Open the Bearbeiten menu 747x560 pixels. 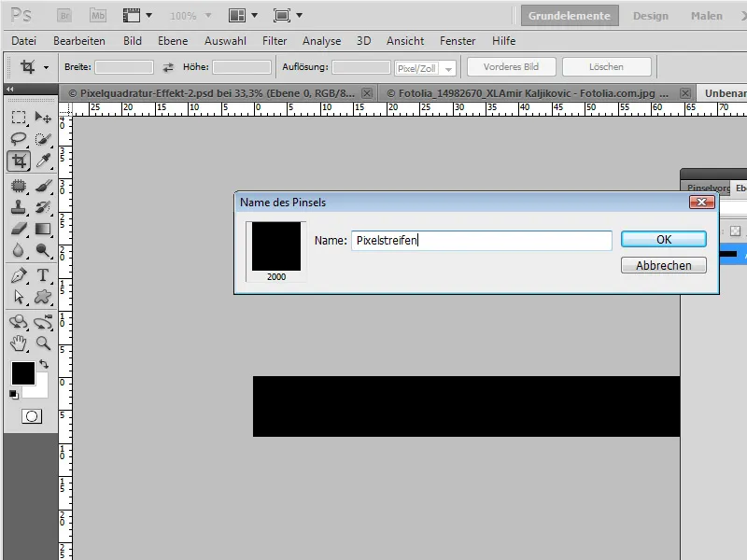click(79, 41)
